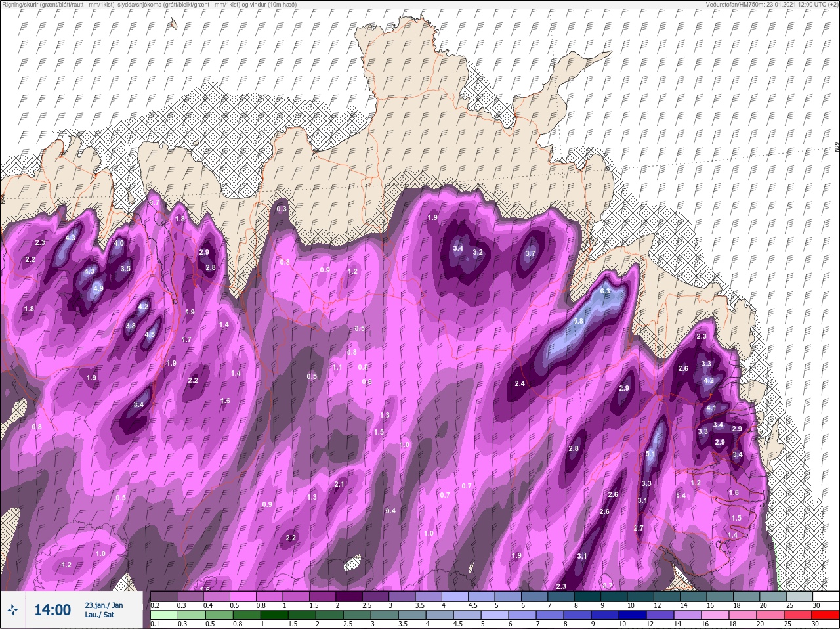This screenshot has width=840, height=629.
Task: Click the 5.1 precipitation value on the map
Action: [651, 454]
